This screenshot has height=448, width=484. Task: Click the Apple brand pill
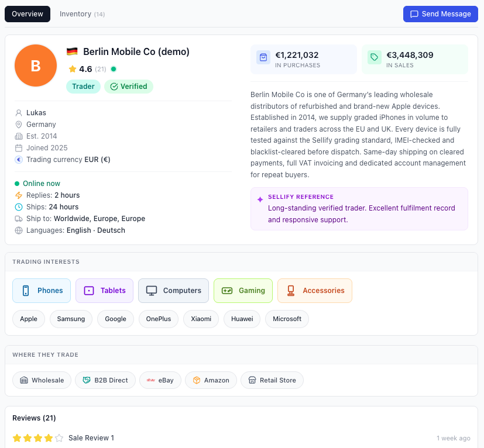pos(29,319)
